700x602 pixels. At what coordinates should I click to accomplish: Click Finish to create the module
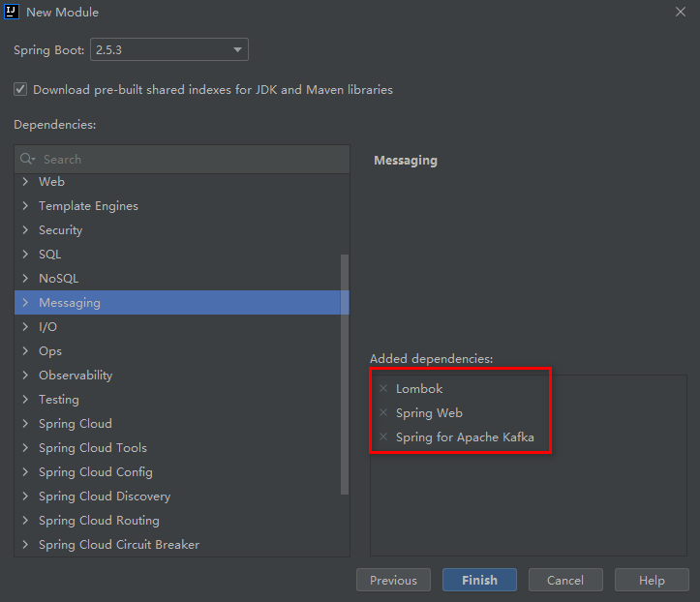click(479, 580)
